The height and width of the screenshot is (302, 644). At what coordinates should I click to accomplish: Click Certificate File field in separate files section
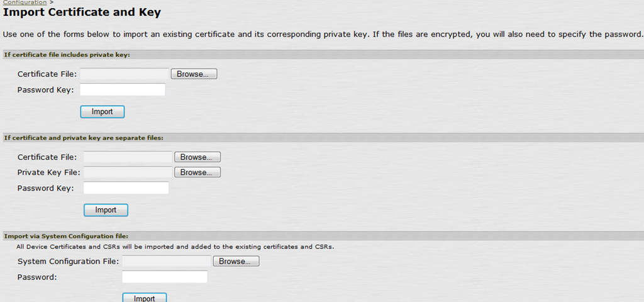click(x=128, y=157)
